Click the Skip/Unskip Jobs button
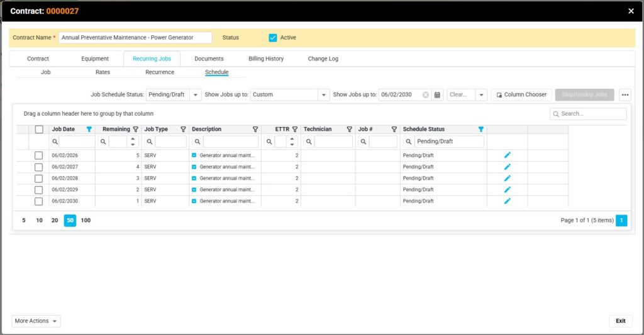 (584, 95)
